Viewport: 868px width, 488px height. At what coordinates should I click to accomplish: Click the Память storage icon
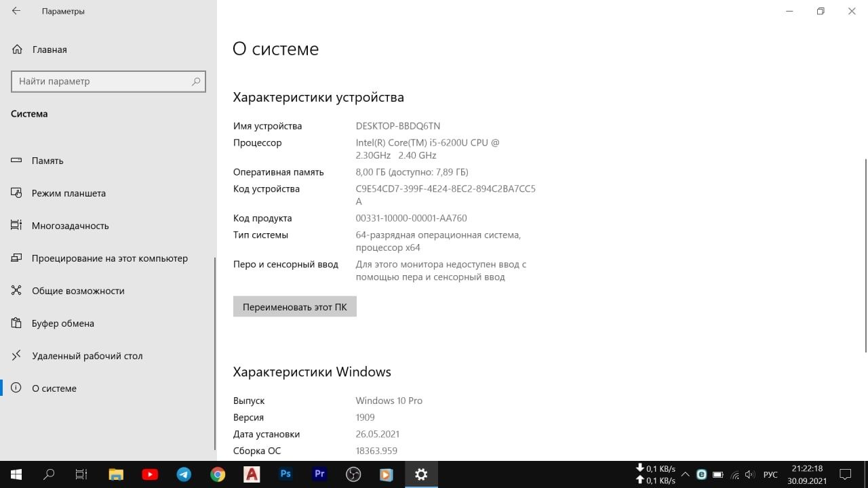click(17, 161)
